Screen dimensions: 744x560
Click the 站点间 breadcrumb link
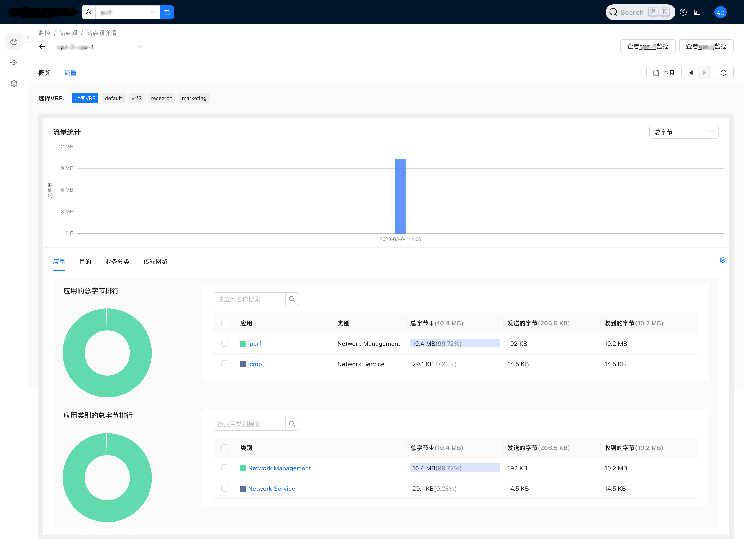tap(68, 33)
